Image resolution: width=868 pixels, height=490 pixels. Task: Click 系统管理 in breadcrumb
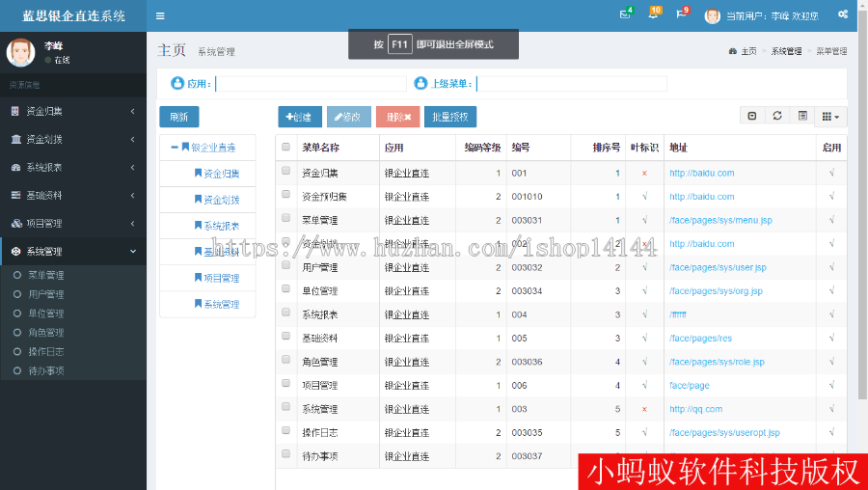tap(787, 51)
